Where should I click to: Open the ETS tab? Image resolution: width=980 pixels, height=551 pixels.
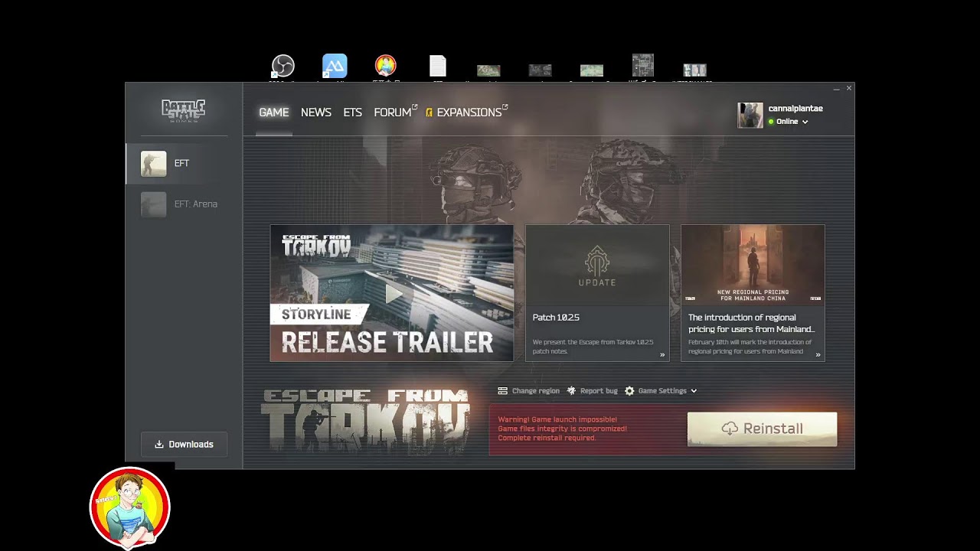pyautogui.click(x=352, y=112)
